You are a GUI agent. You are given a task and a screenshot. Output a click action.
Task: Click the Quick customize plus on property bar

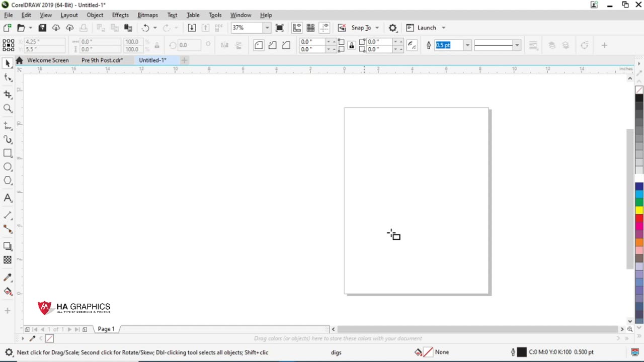(x=604, y=45)
